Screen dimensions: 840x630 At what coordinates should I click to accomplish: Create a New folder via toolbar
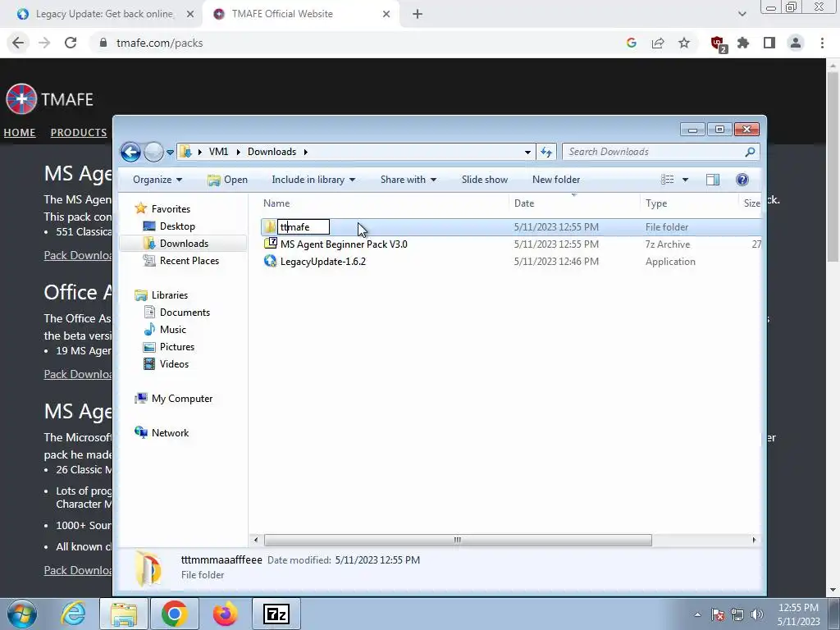556,180
